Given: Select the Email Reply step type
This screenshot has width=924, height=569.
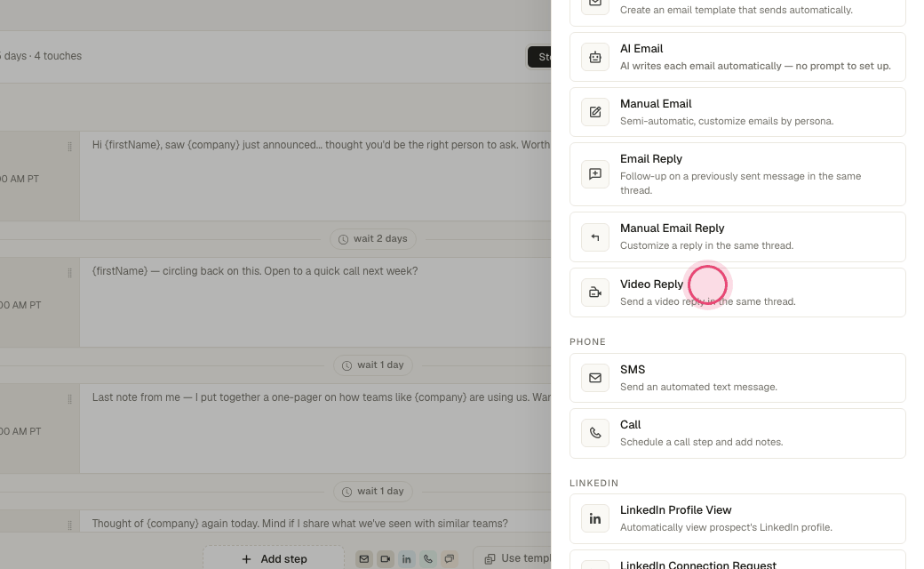Looking at the screenshot, I should tap(737, 174).
